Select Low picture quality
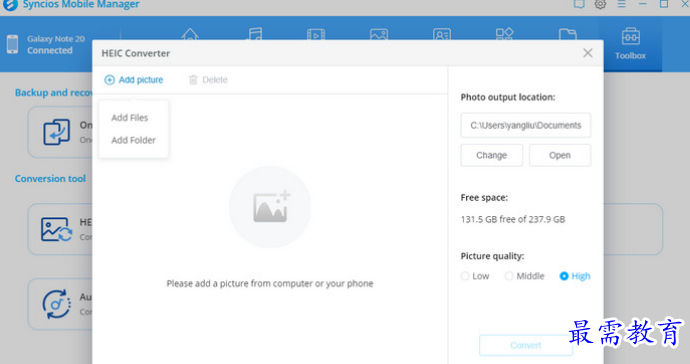Screen dimensions: 690x364 [475, 276]
